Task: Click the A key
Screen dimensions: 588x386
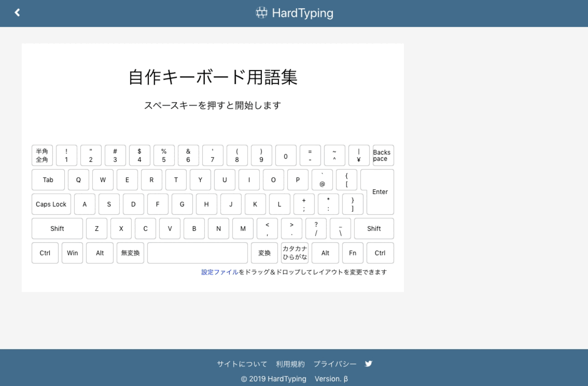Action: (x=85, y=204)
